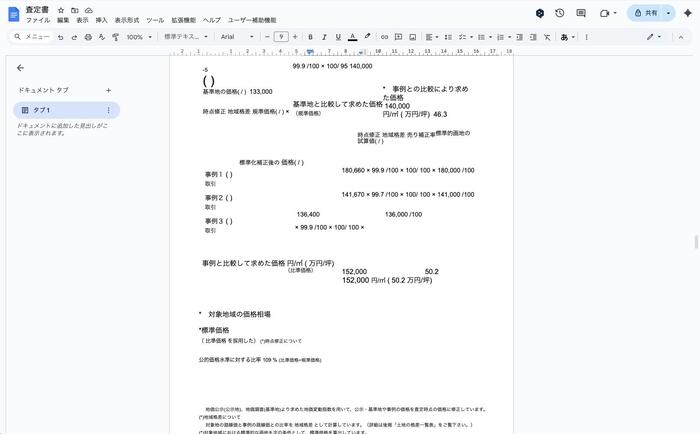Star the document 査定書

pyautogui.click(x=61, y=9)
